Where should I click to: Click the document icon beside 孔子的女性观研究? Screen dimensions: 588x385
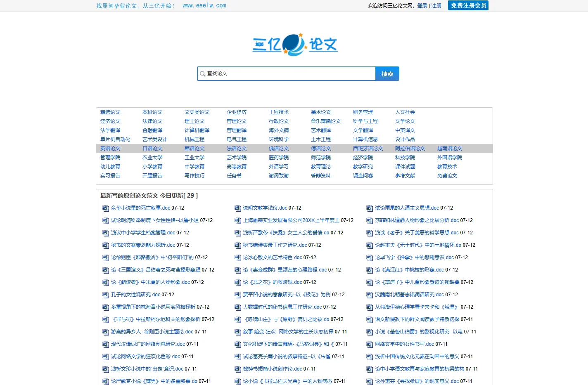pyautogui.click(x=105, y=295)
